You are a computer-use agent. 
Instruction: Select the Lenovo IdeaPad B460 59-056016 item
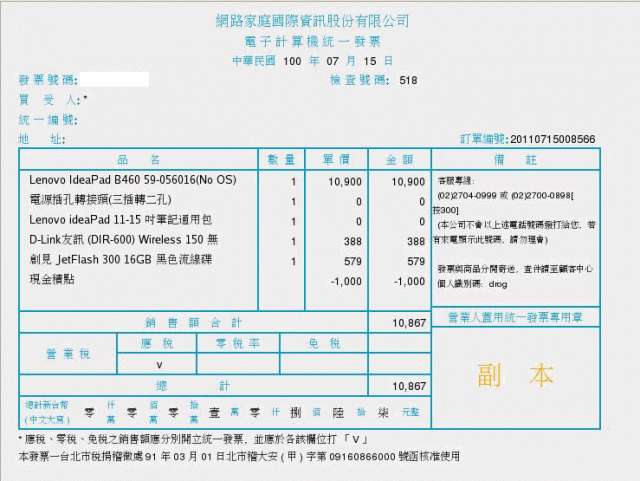[x=133, y=180]
